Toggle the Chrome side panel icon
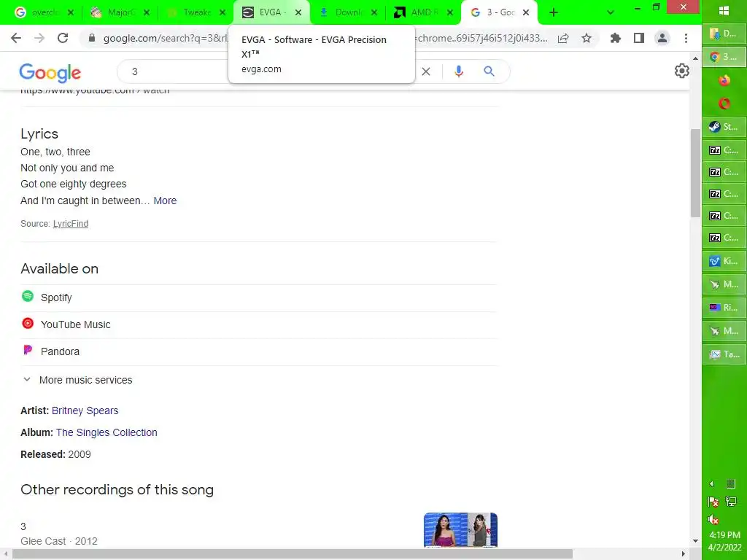The image size is (747, 560). [x=639, y=38]
